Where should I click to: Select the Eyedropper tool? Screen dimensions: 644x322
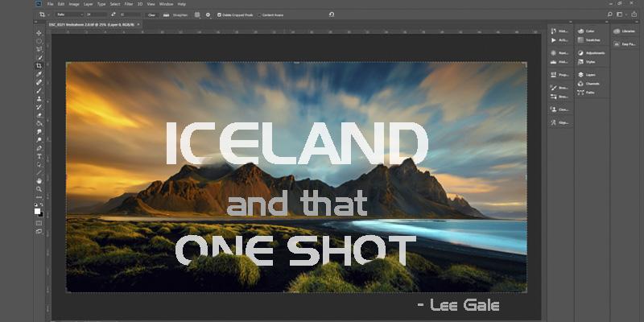pos(39,74)
